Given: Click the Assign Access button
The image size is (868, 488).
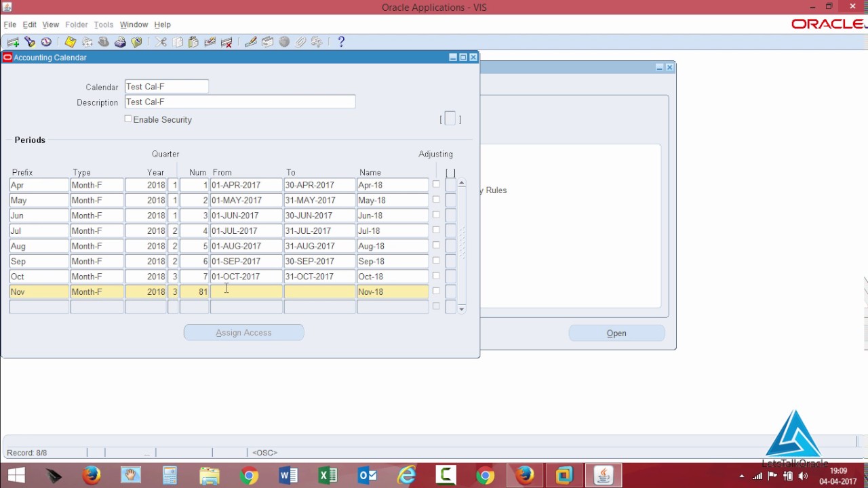Looking at the screenshot, I should pyautogui.click(x=243, y=333).
